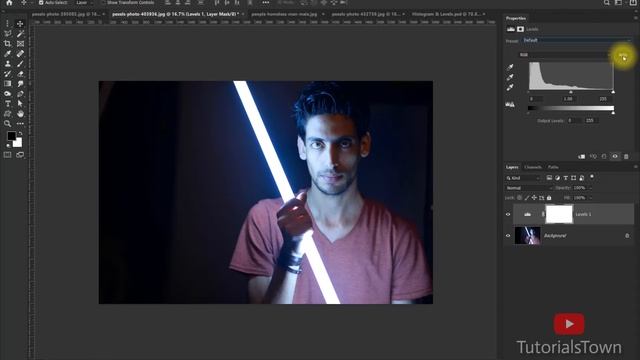
Task: Pick the black point eyedropper in Properties
Action: pos(510,67)
